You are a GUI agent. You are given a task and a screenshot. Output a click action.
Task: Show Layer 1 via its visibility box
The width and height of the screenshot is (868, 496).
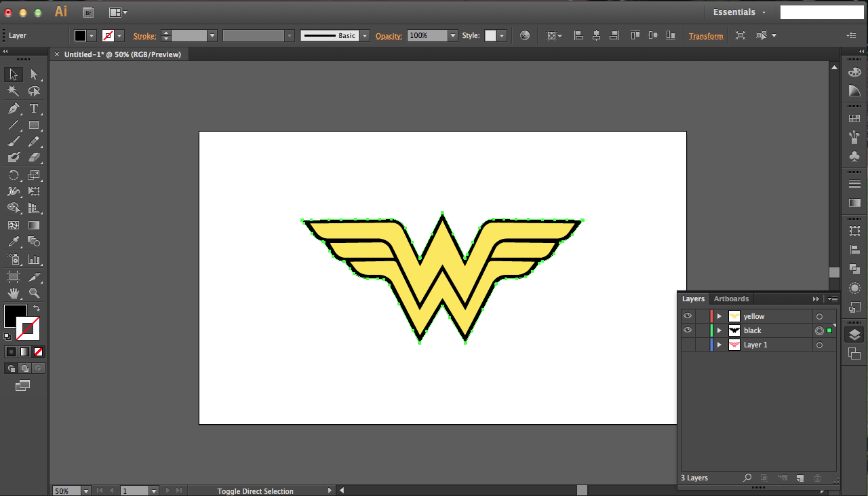(688, 345)
